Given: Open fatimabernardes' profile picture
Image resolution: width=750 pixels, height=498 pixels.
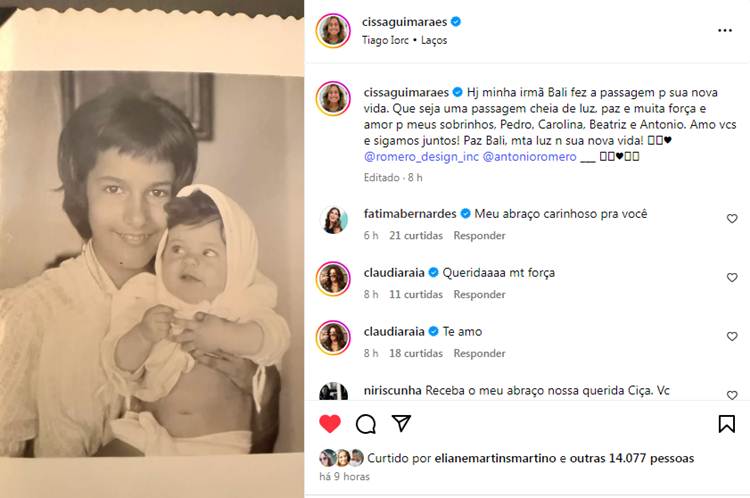Looking at the screenshot, I should pyautogui.click(x=333, y=220).
